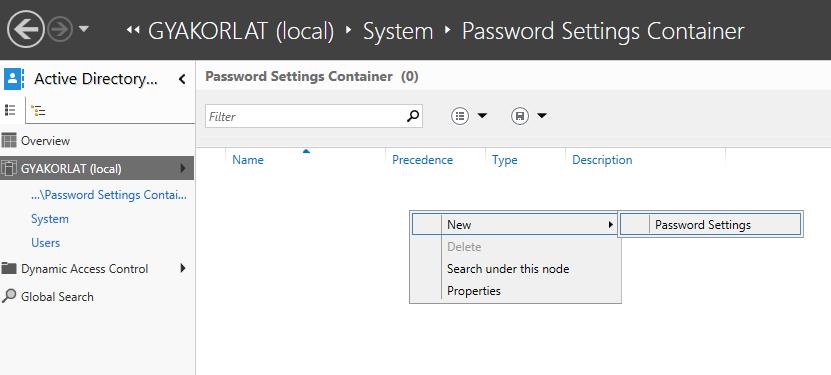Choose Search under this node
The image size is (831, 375).
click(508, 269)
